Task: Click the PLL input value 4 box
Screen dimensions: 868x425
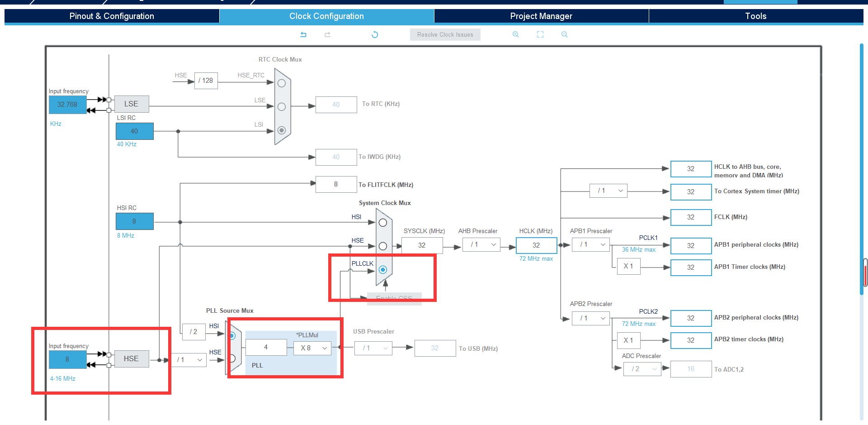Action: tap(266, 347)
